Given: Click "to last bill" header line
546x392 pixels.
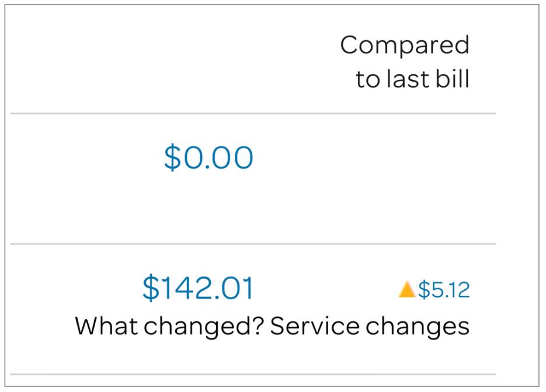Looking at the screenshot, I should tap(412, 79).
